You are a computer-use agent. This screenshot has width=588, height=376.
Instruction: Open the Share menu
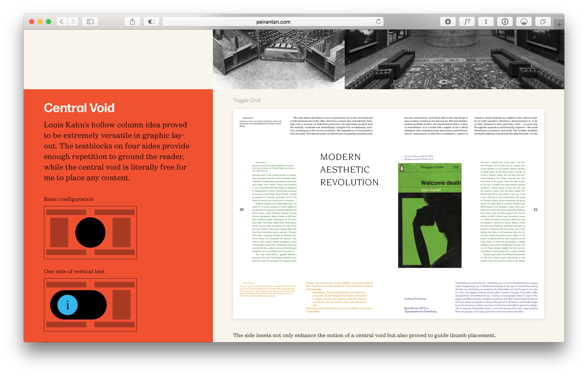pos(132,22)
